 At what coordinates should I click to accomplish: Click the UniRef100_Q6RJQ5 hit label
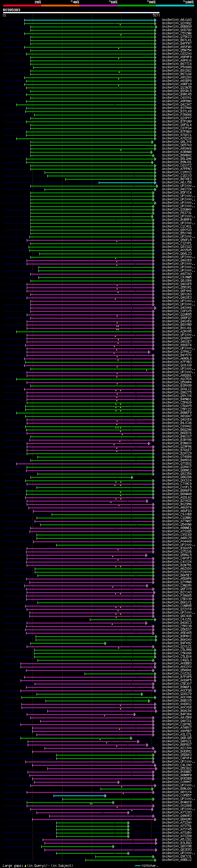point(177,738)
